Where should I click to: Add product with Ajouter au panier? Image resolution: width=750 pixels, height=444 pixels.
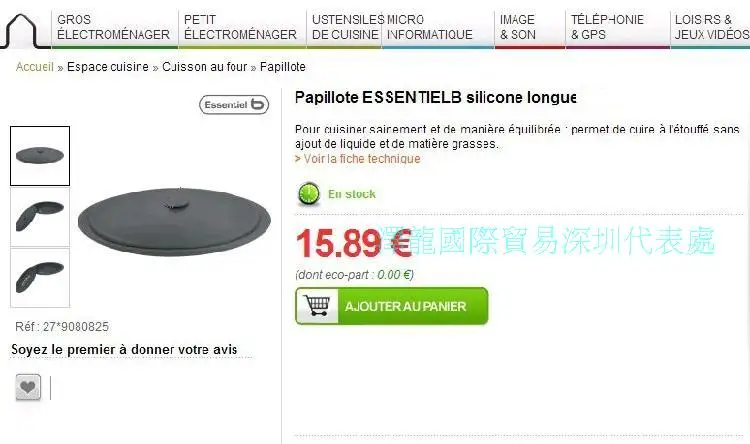pyautogui.click(x=392, y=306)
